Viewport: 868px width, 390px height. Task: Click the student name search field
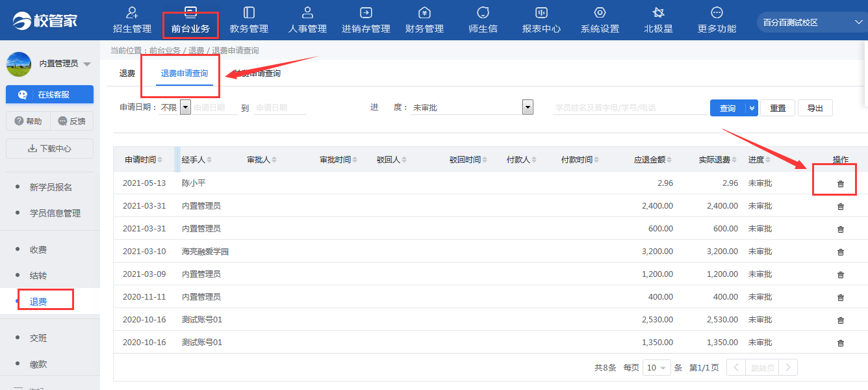tap(630, 108)
